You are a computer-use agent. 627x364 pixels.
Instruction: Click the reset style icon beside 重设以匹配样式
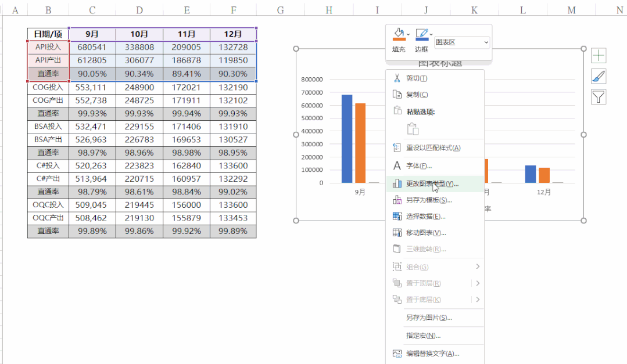pyautogui.click(x=397, y=148)
